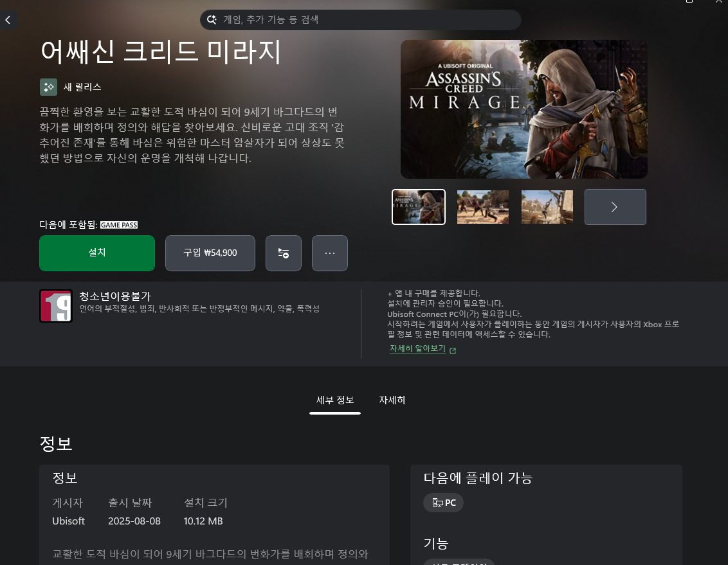Click the search magnifier icon
728x565 pixels.
pos(212,19)
